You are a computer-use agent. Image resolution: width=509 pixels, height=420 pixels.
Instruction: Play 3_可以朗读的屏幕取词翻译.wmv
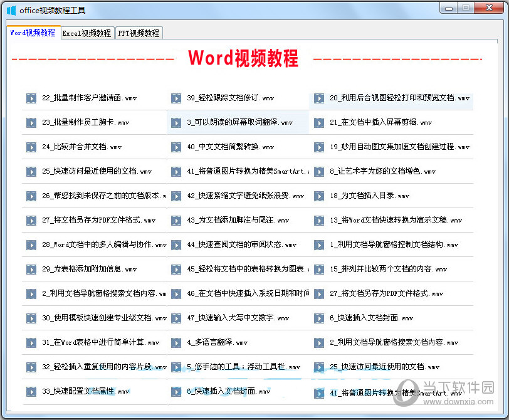coord(239,123)
